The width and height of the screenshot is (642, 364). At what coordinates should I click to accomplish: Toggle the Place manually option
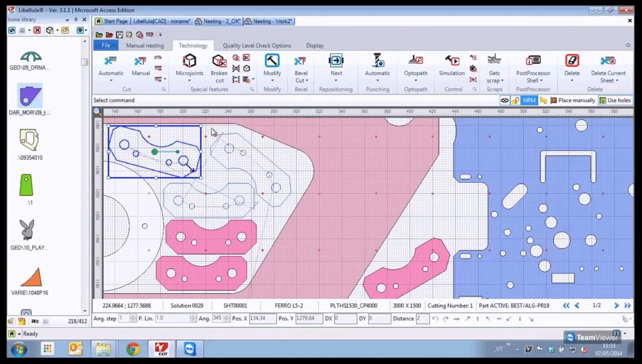pos(573,100)
